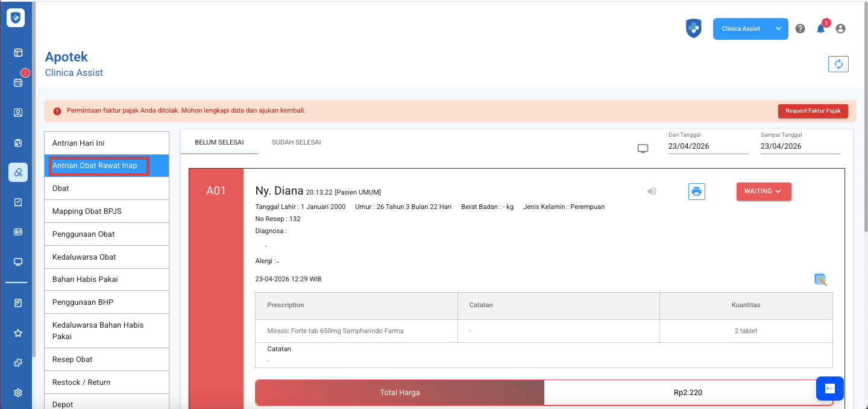Viewport: 868px width, 409px height.
Task: Click the Dari Tanggal date field
Action: point(708,146)
